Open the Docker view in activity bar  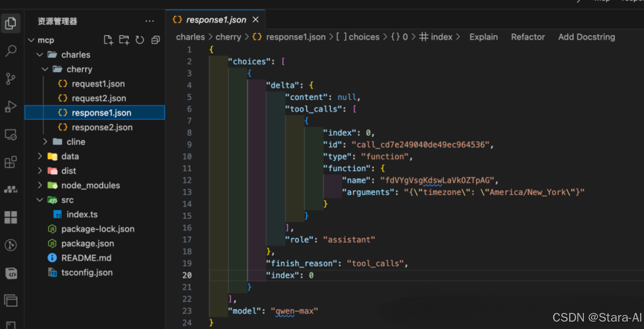(x=11, y=190)
